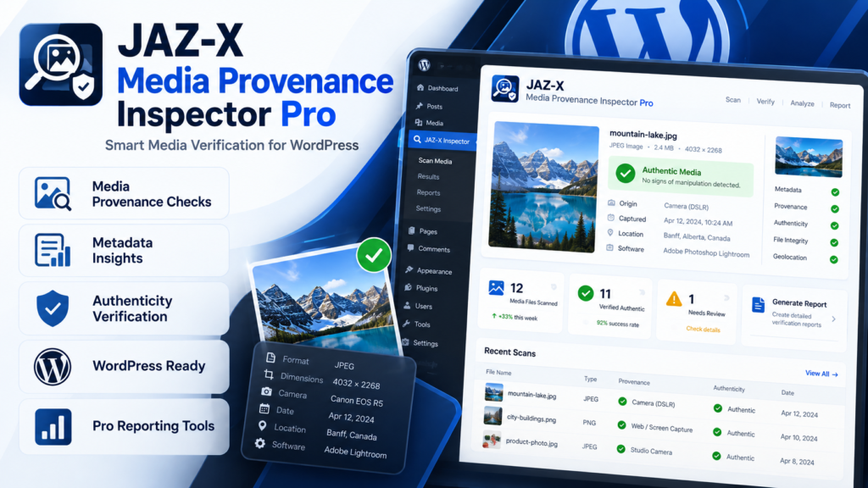868x488 pixels.
Task: Click the small mountain thumbnail at right
Action: click(x=809, y=157)
